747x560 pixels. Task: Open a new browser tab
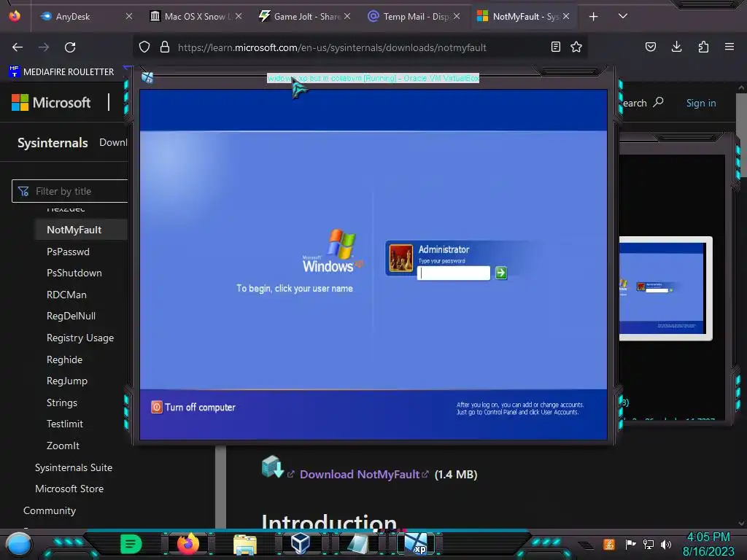(x=593, y=17)
